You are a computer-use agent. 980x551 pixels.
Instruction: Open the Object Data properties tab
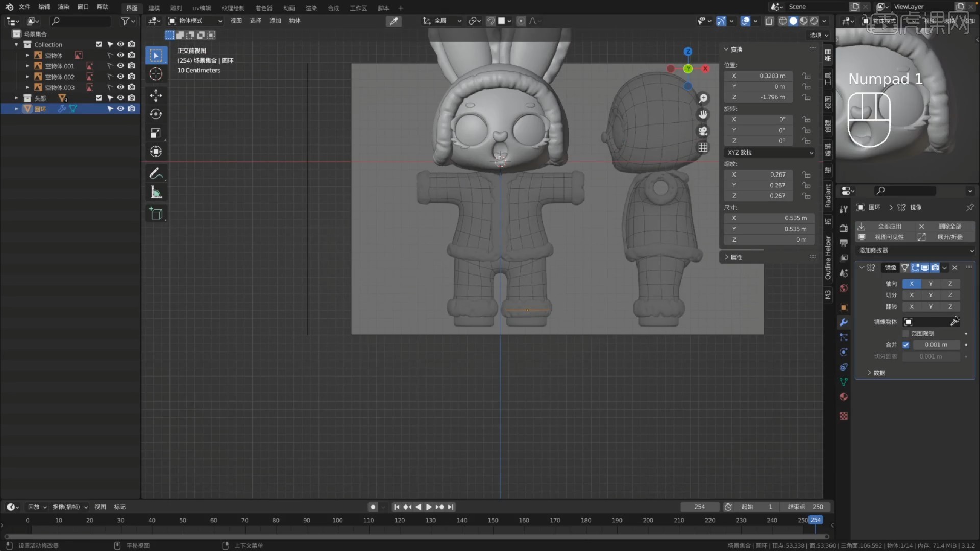point(844,382)
